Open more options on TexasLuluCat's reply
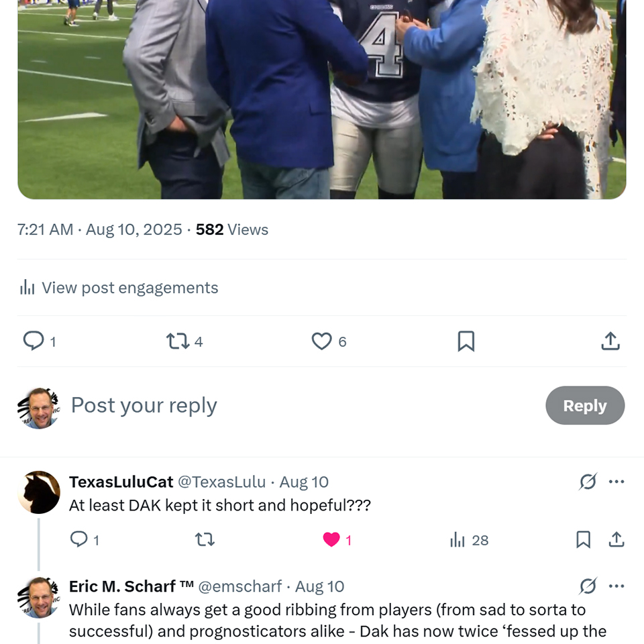 616,482
